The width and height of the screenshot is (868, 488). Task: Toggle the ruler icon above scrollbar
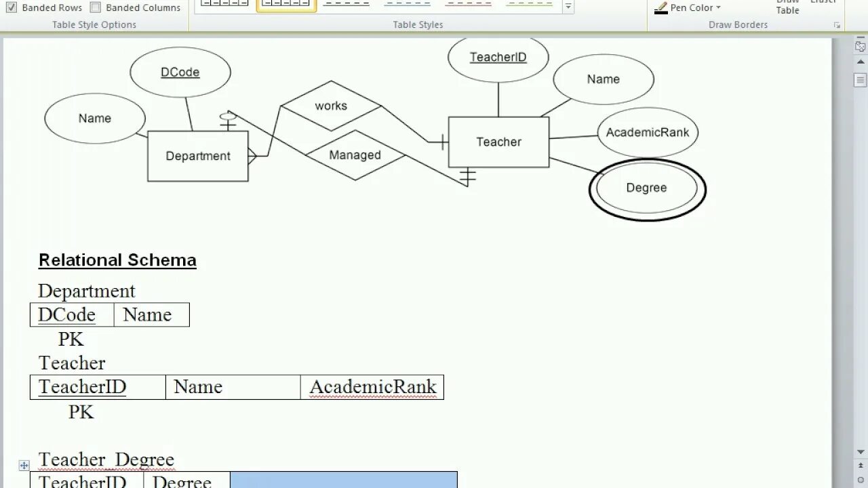pos(861,46)
